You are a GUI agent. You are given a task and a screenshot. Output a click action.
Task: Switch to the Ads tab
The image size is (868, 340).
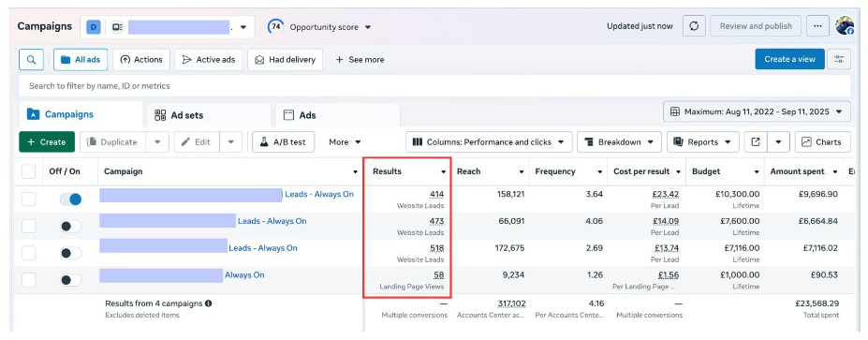pos(338,115)
